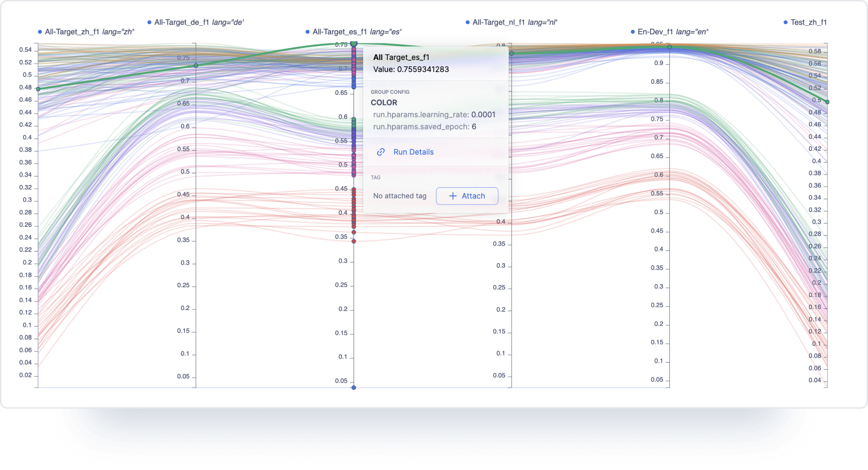This screenshot has height=470, width=868.
Task: Select the En-Dev_f1 axis label
Action: [x=673, y=32]
